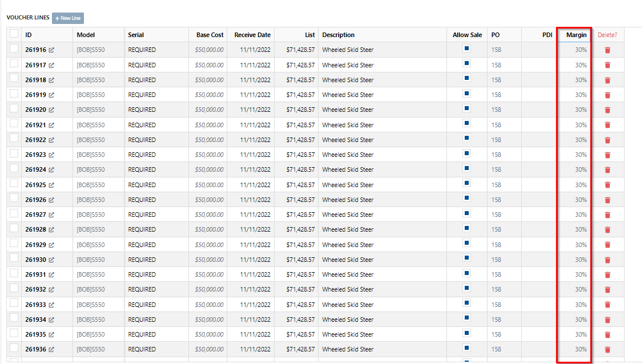Click the Base Cost column header
The width and height of the screenshot is (644, 364).
[x=210, y=35]
